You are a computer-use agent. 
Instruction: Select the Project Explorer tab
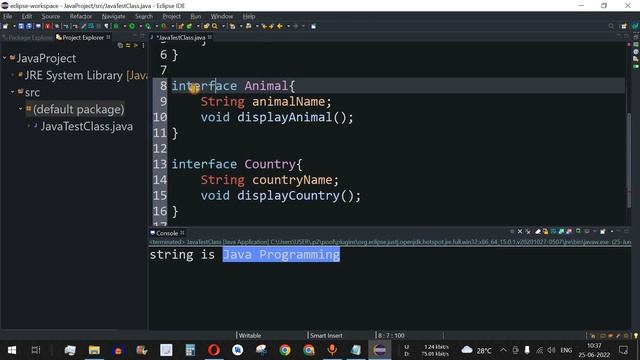[x=83, y=38]
